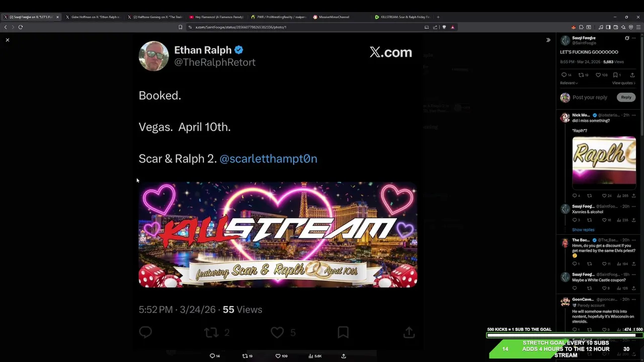This screenshot has width=644, height=362.
Task: Click the Reply button
Action: tap(626, 97)
